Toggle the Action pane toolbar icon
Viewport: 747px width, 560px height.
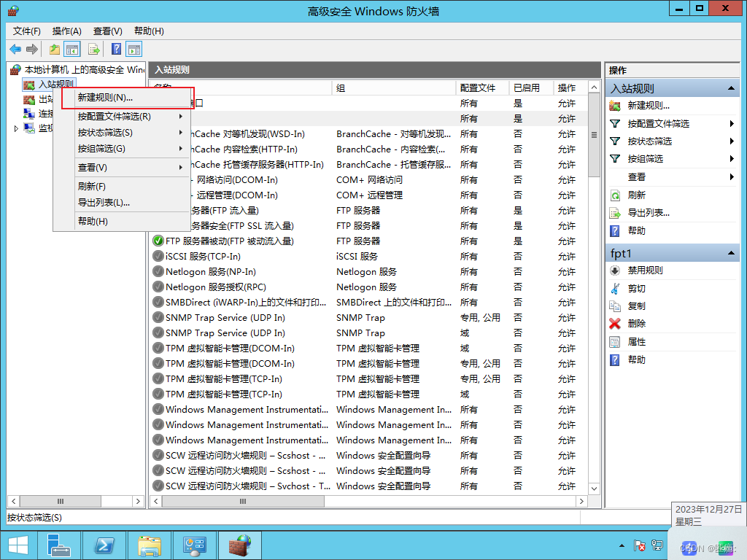click(134, 49)
